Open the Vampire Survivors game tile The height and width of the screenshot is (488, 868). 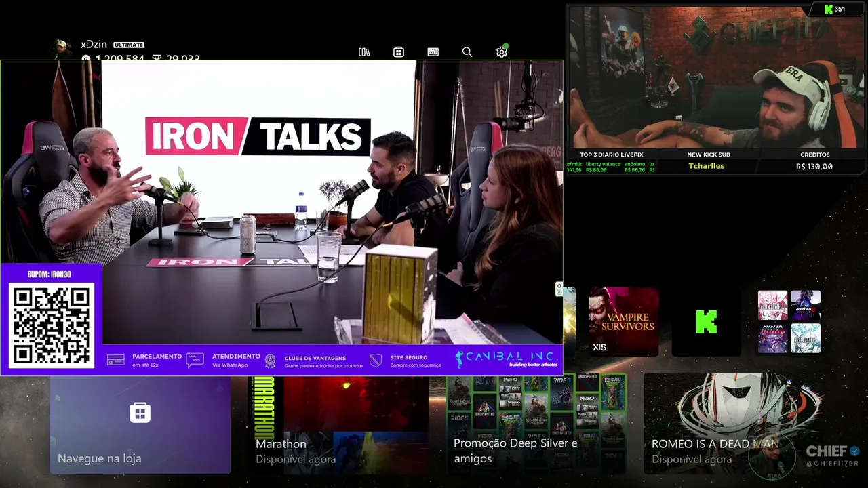tap(623, 322)
